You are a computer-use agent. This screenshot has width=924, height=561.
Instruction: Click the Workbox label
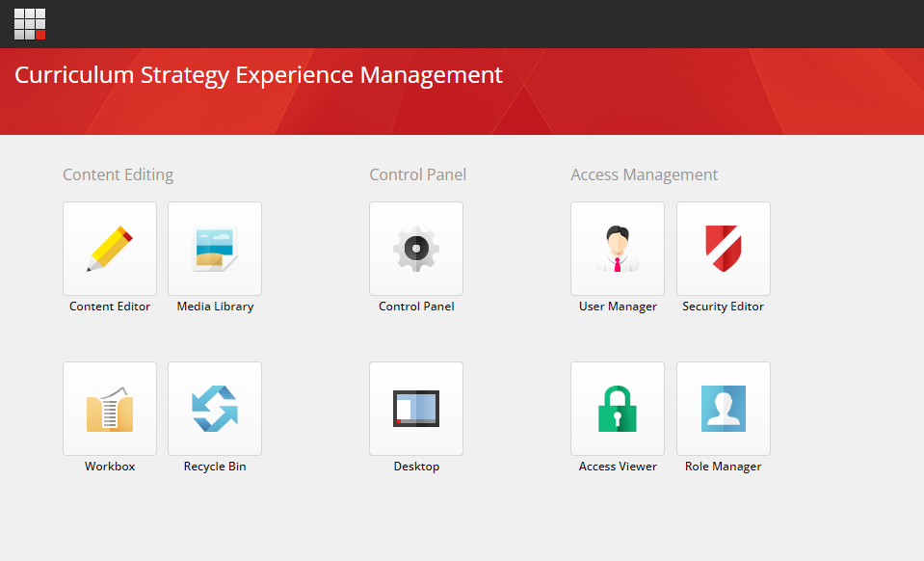coord(110,467)
